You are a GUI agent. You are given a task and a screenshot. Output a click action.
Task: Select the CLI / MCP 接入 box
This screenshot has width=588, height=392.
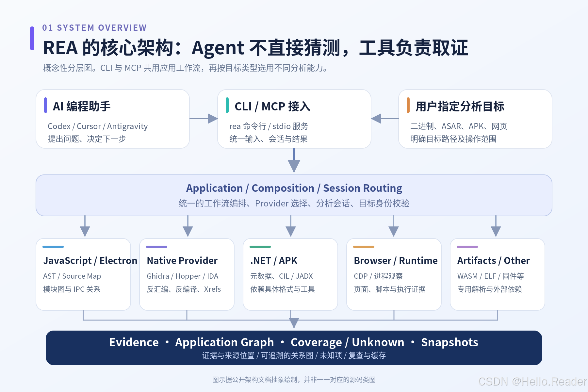(x=294, y=119)
